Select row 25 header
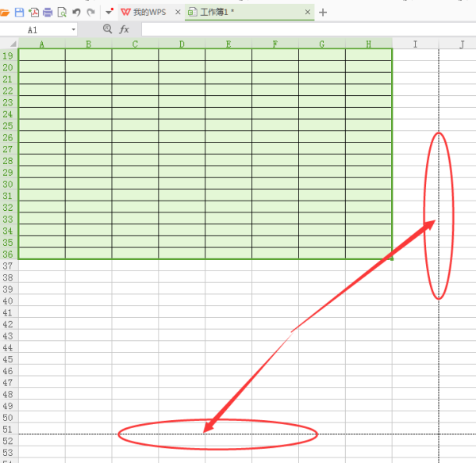 pyautogui.click(x=9, y=125)
